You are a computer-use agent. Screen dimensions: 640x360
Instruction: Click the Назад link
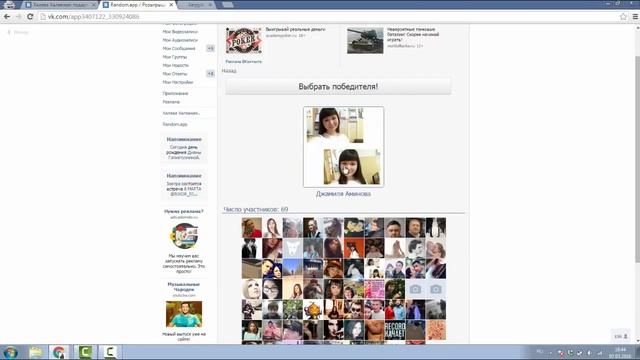pos(229,71)
